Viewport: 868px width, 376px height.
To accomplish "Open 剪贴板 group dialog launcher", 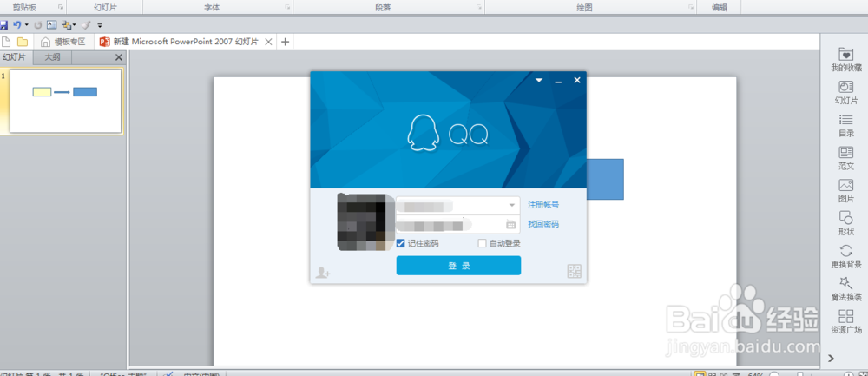I will (61, 7).
